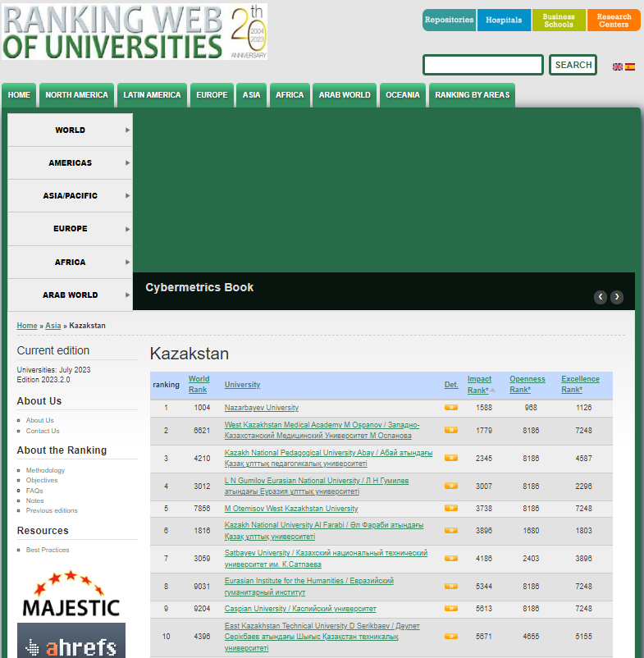The height and width of the screenshot is (658, 644).
Task: Expand the Asia/Pacific sidebar menu
Action: (71, 196)
